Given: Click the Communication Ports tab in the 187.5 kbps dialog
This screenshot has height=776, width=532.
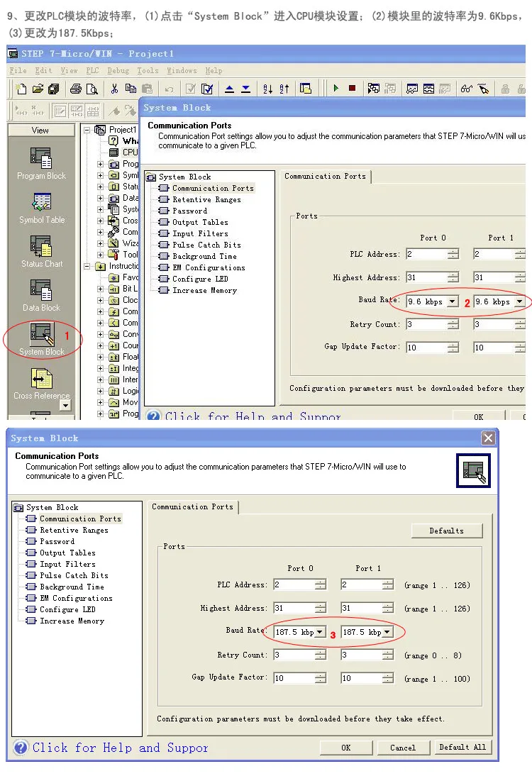Looking at the screenshot, I should pyautogui.click(x=192, y=506).
